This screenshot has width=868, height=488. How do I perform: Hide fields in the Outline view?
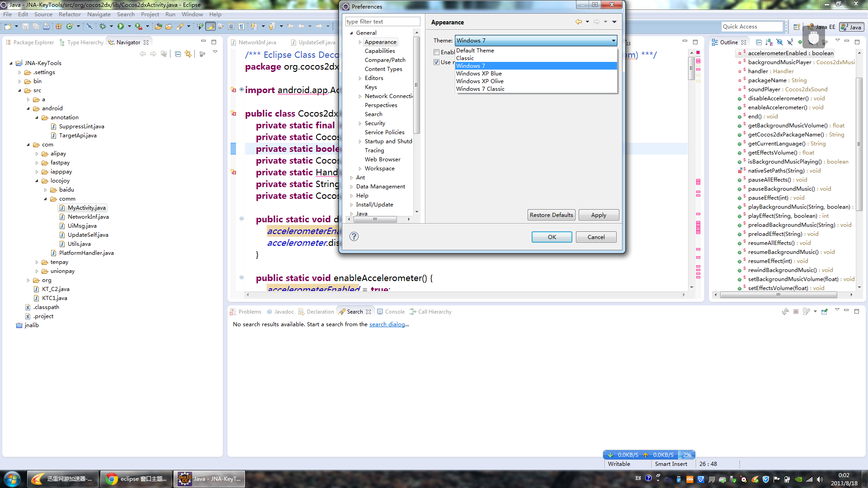(x=780, y=42)
